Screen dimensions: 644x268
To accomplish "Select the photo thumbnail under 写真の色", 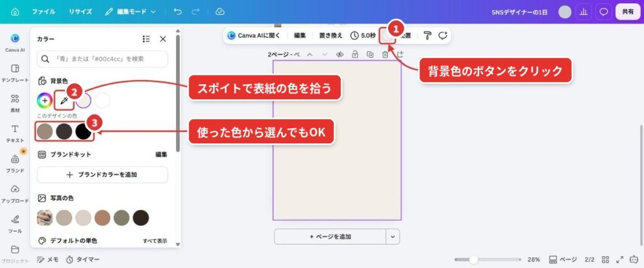I will point(45,218).
